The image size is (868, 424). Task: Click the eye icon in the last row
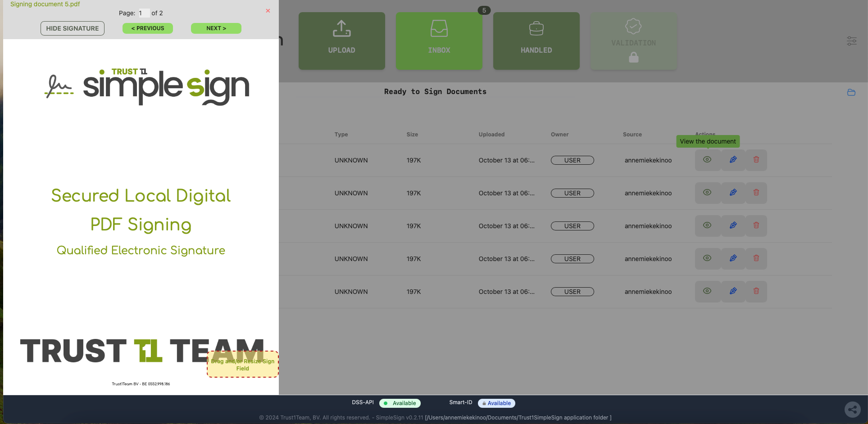pyautogui.click(x=707, y=291)
